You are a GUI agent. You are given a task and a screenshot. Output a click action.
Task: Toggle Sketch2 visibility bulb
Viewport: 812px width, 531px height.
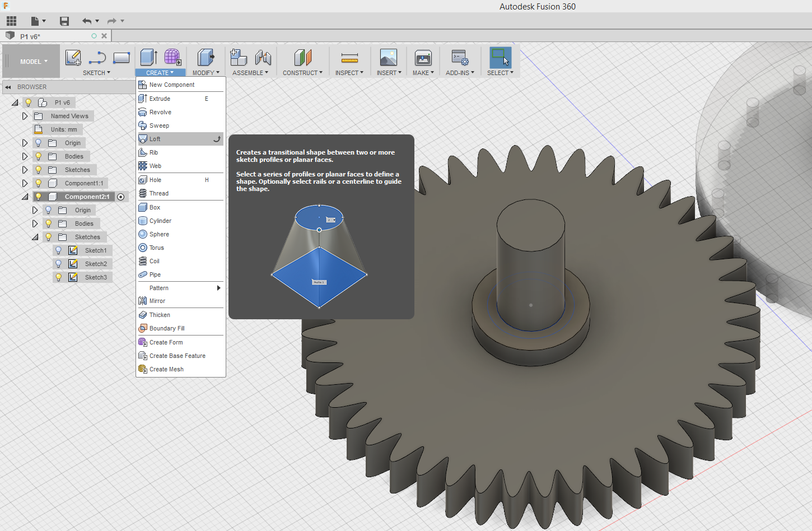pos(59,264)
